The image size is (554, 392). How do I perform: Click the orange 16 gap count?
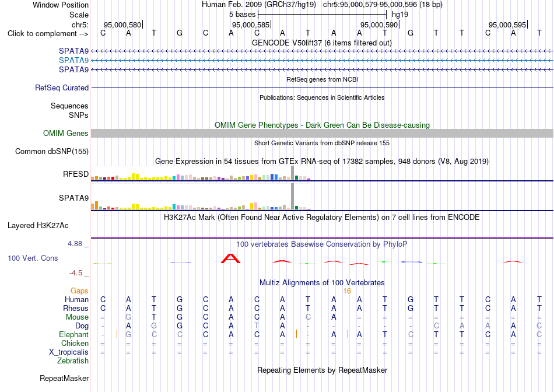point(347,291)
